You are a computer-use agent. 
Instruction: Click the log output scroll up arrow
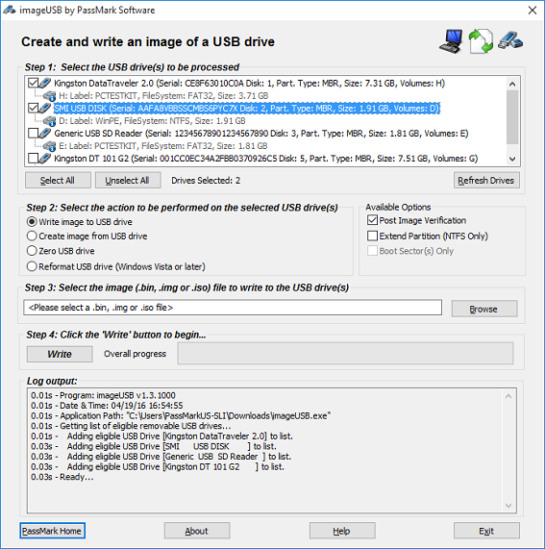pyautogui.click(x=508, y=396)
